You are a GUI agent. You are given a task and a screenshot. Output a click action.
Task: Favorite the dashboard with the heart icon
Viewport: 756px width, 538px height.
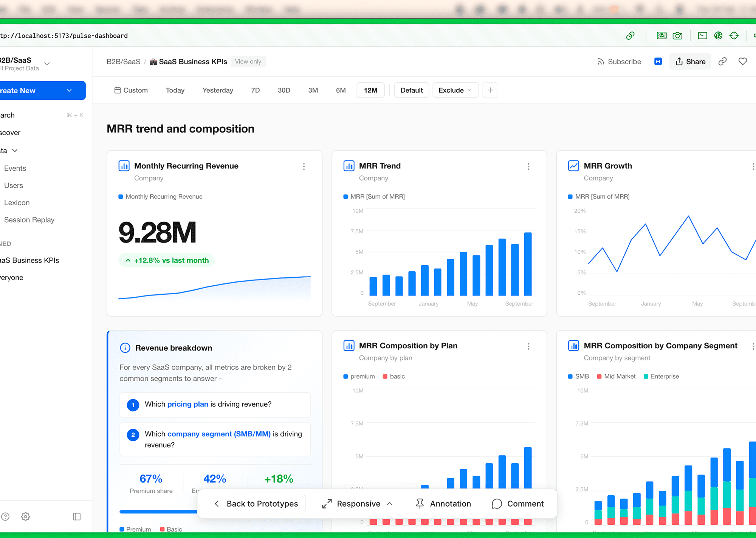click(742, 62)
